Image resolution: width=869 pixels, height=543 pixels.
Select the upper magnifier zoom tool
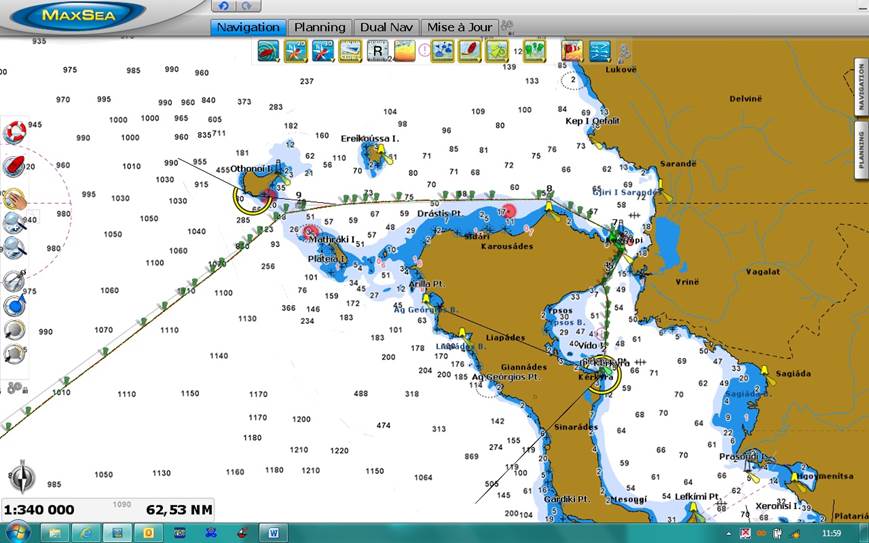[x=15, y=222]
